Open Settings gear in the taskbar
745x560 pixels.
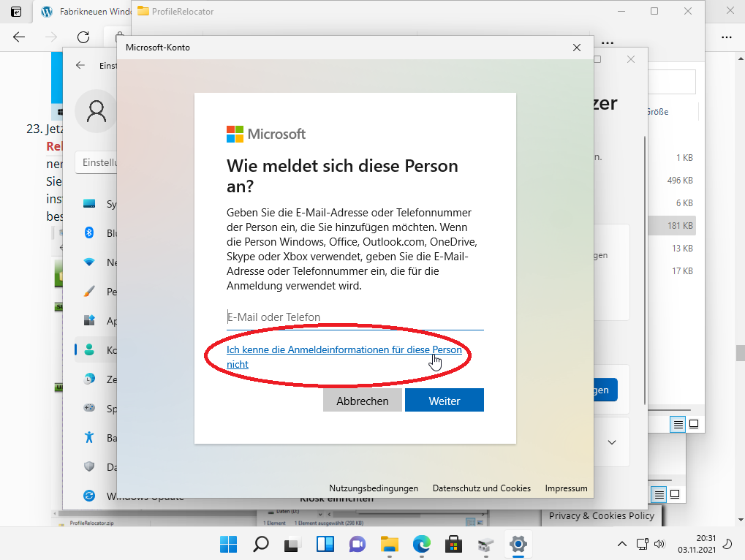click(x=518, y=545)
